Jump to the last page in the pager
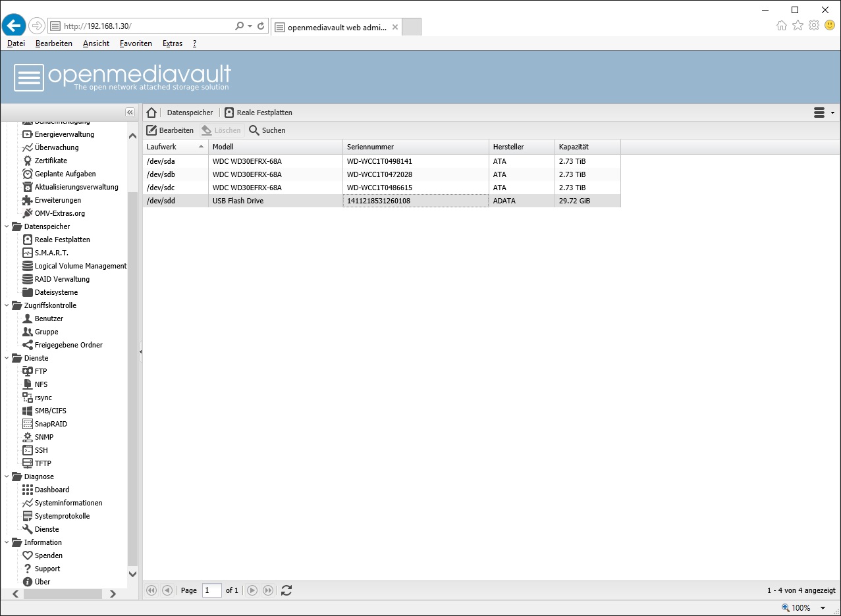The width and height of the screenshot is (841, 616). click(268, 590)
